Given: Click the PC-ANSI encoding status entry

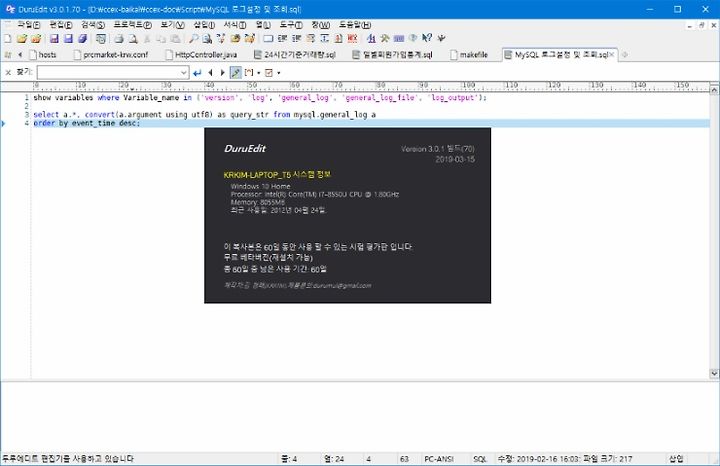Looking at the screenshot, I should coord(439,459).
